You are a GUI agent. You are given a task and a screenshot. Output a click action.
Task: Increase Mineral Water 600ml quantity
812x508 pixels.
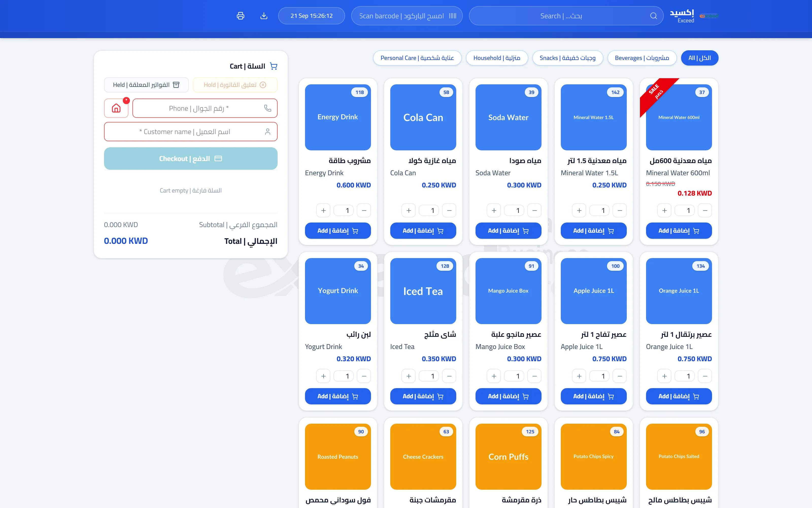pyautogui.click(x=664, y=210)
